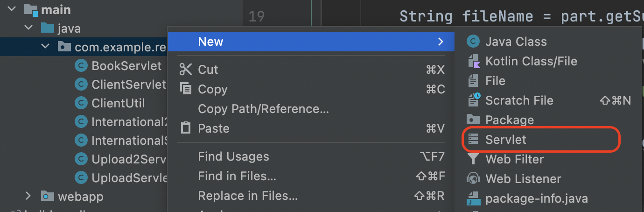The width and height of the screenshot is (644, 212).
Task: Open Replace in Files option
Action: [x=247, y=196]
